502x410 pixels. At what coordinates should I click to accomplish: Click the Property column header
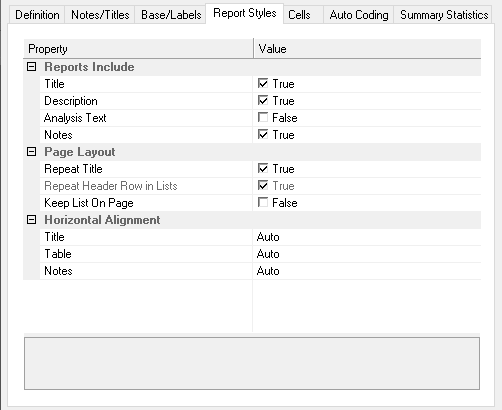138,49
